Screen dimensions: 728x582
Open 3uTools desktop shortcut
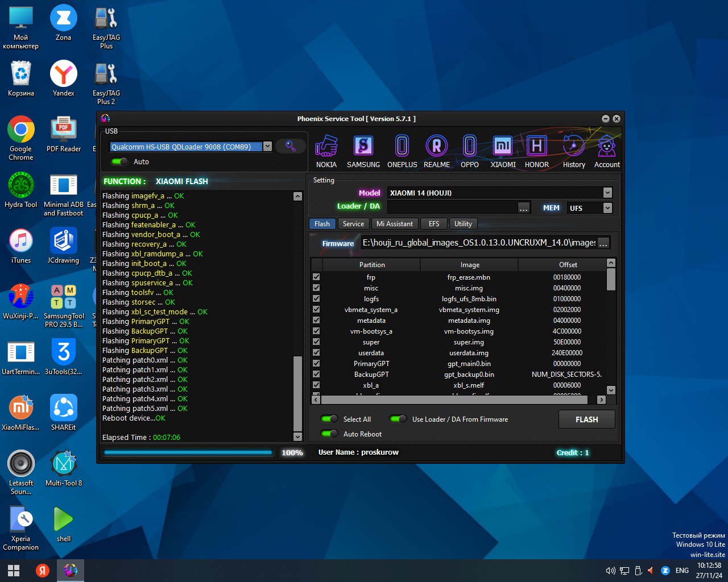(64, 357)
